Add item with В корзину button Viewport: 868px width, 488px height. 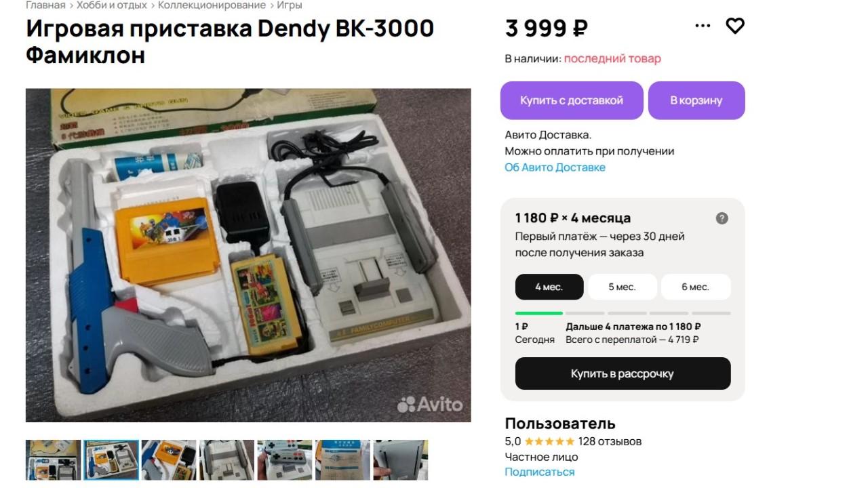tap(696, 100)
